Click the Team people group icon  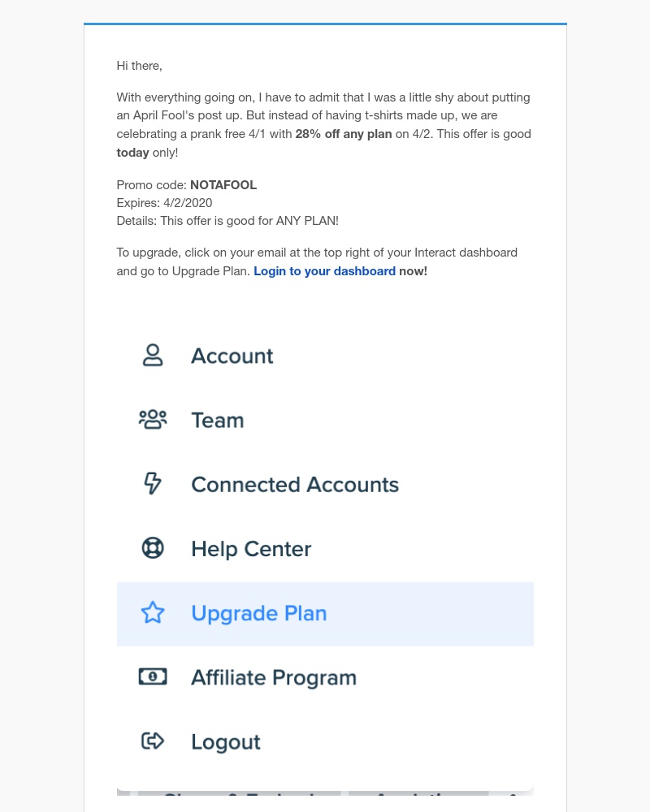[x=153, y=420]
